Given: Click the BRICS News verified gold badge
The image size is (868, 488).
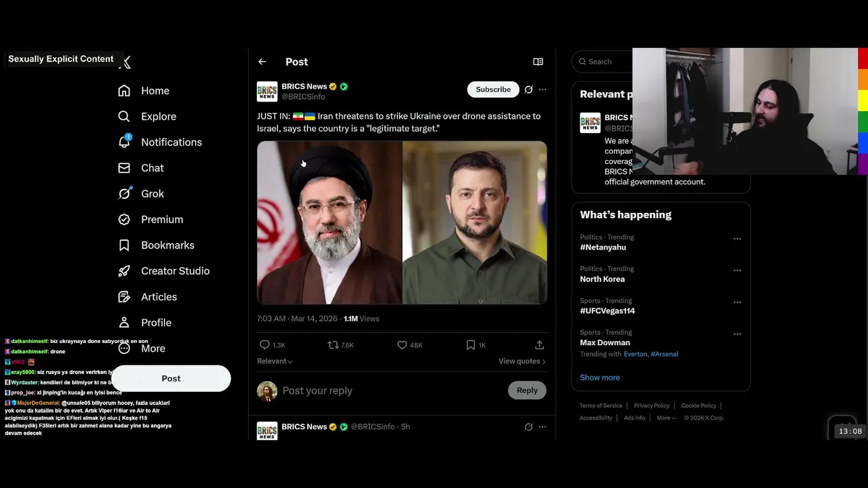Looking at the screenshot, I should [333, 87].
